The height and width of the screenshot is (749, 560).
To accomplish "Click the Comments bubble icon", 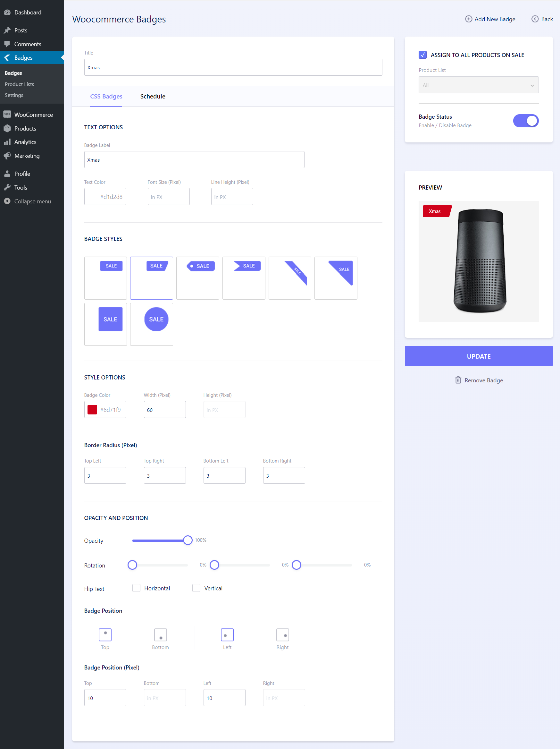I will coord(7,44).
